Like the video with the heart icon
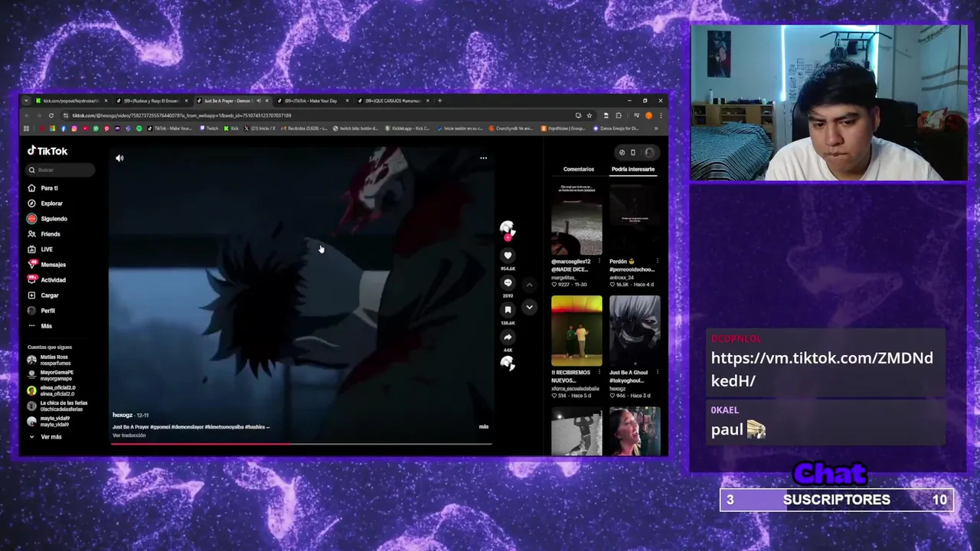Viewport: 980px width, 551px height. click(x=508, y=256)
